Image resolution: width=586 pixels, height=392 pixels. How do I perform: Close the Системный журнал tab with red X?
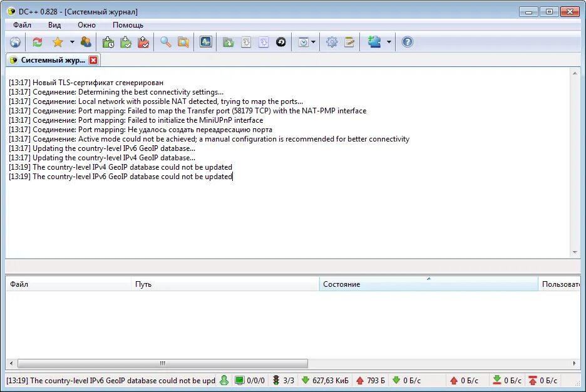click(93, 60)
